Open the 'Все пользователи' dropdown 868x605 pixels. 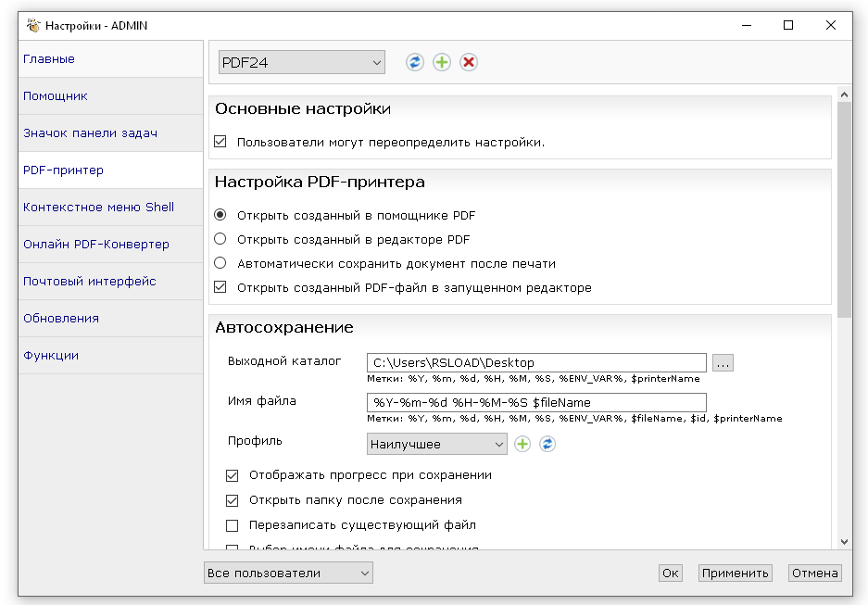pos(288,573)
